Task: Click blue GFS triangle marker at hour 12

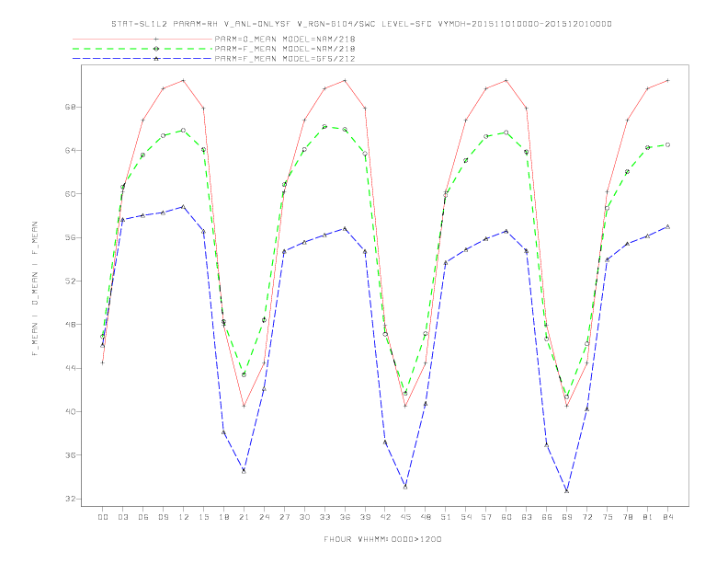Action: 184,207
